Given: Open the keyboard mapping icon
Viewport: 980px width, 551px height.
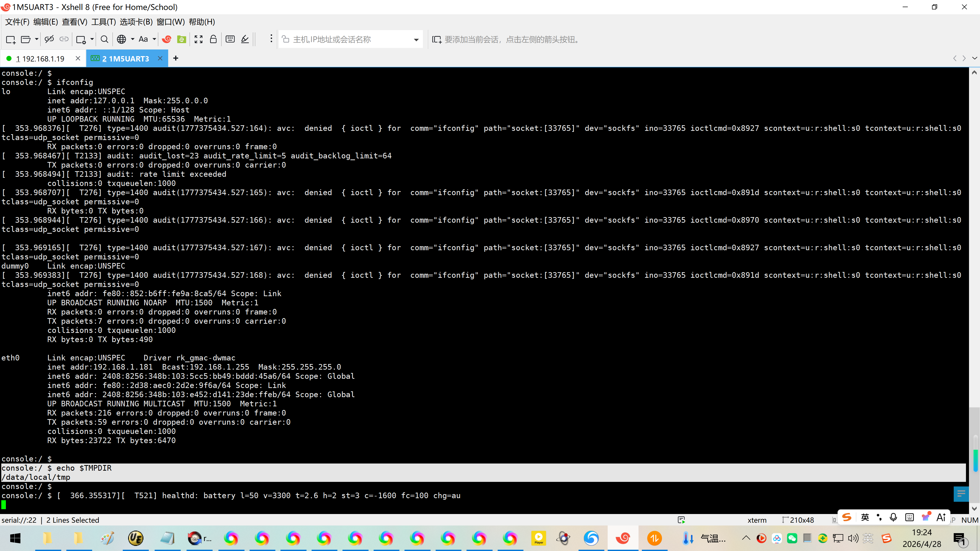Looking at the screenshot, I should coord(230,39).
